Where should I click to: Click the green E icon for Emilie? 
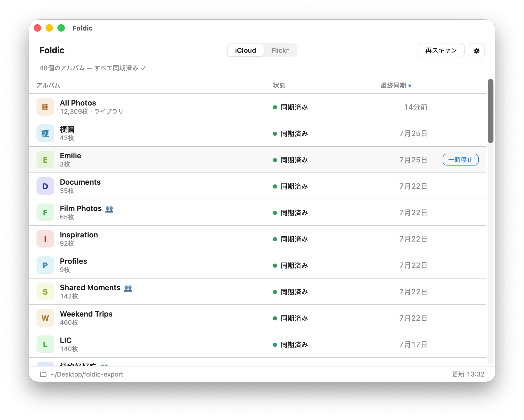click(x=45, y=160)
